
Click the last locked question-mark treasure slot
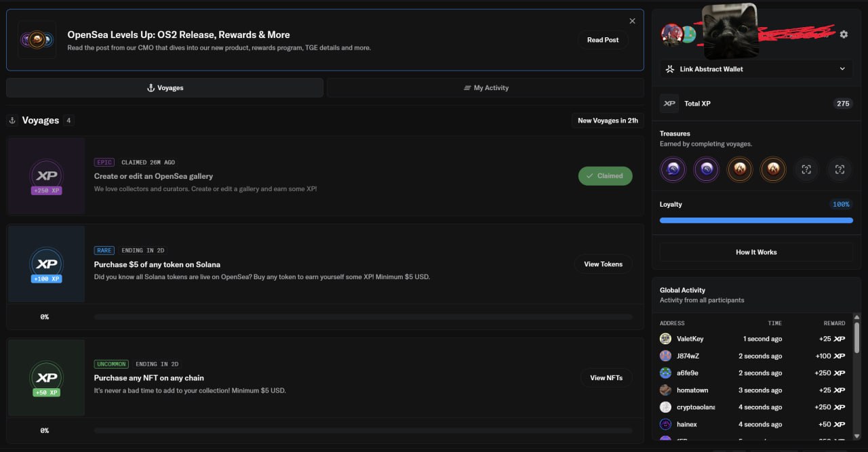click(x=840, y=169)
